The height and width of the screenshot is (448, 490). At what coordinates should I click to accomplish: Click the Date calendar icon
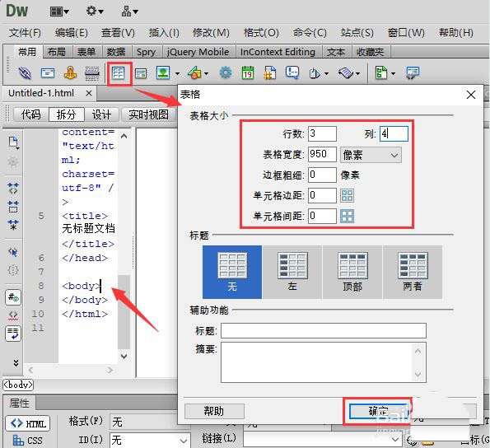click(x=248, y=73)
